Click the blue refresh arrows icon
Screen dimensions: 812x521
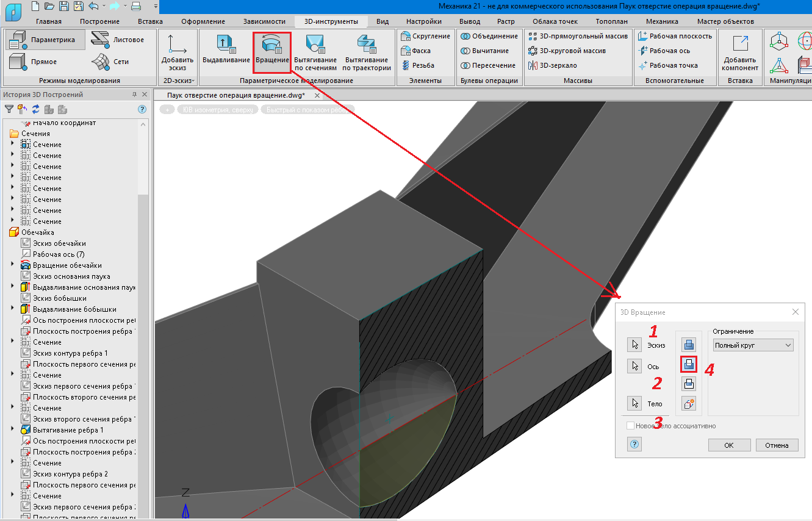tap(35, 109)
